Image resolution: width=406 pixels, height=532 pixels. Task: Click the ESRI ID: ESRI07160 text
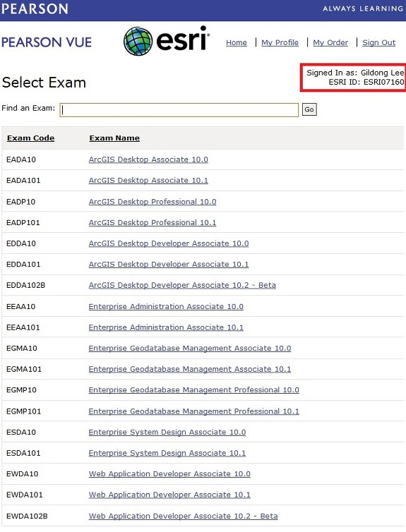point(366,82)
